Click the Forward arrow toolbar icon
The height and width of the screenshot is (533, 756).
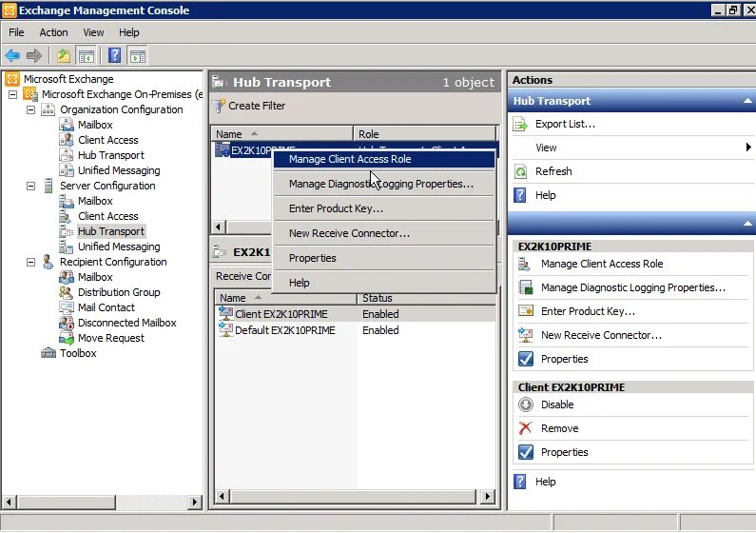(33, 55)
